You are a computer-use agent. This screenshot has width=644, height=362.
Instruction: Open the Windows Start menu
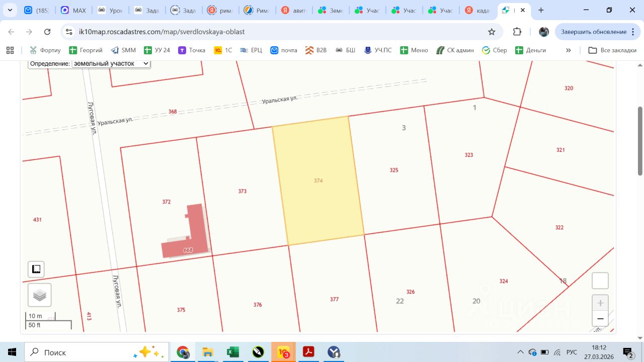pos(12,352)
